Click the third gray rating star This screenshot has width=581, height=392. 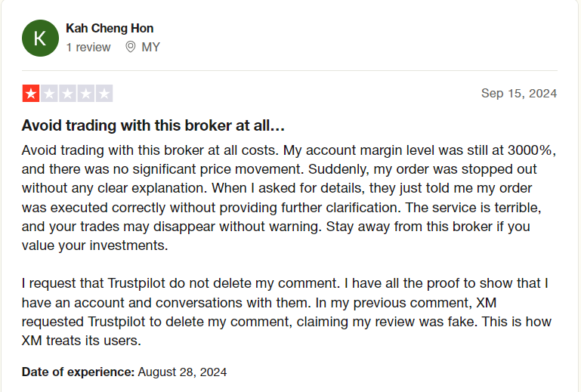(x=67, y=94)
